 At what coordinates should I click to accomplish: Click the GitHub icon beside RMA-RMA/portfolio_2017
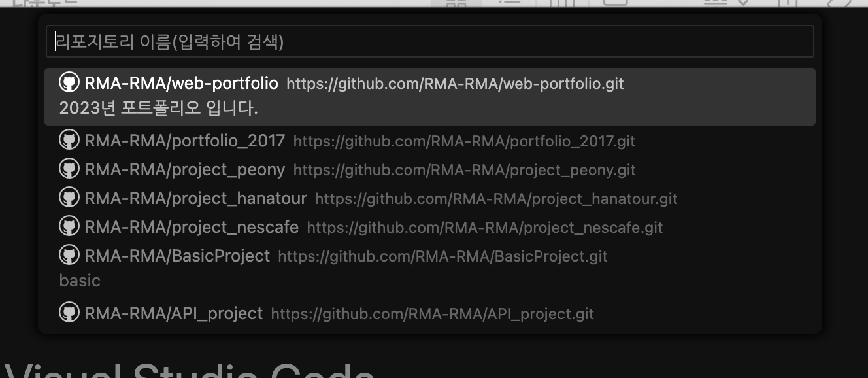pyautogui.click(x=69, y=140)
